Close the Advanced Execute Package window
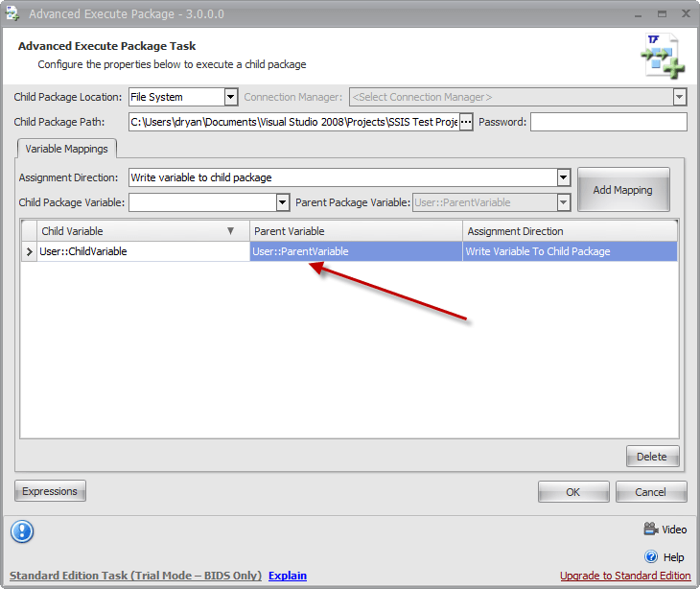 click(x=686, y=13)
